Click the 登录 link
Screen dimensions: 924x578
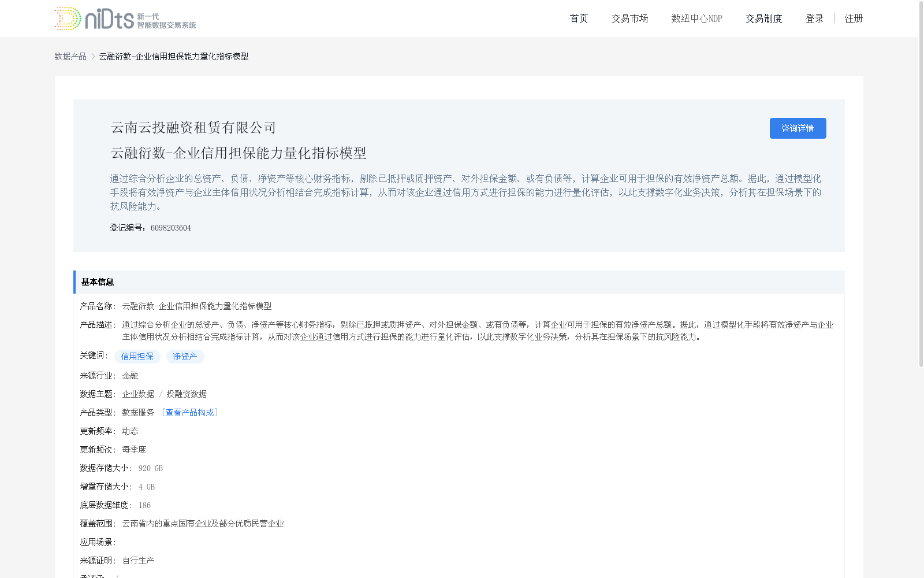[814, 18]
